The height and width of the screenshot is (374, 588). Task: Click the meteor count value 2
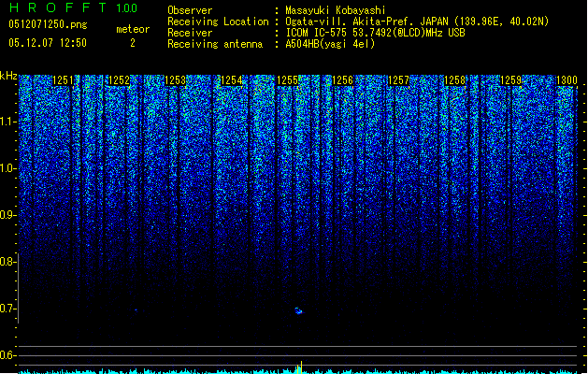pos(133,43)
